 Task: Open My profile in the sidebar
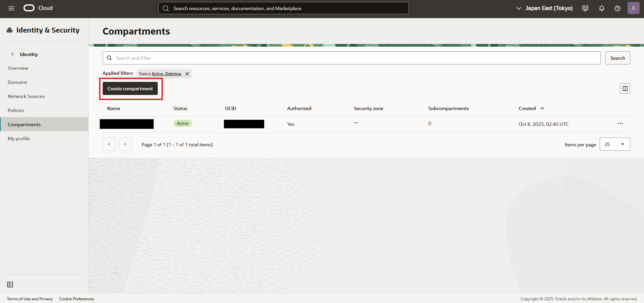coord(19,139)
